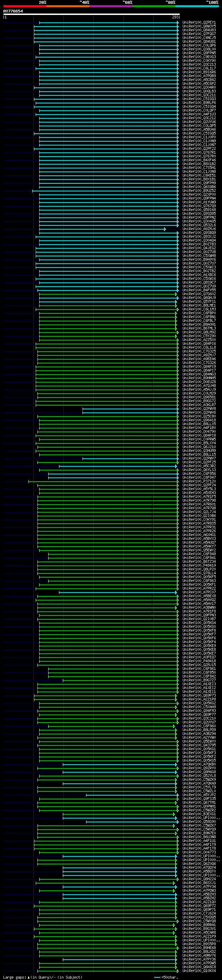Select label UniRef100_C6F847
Viewport: 222px width, 980px height.
tap(199, 478)
